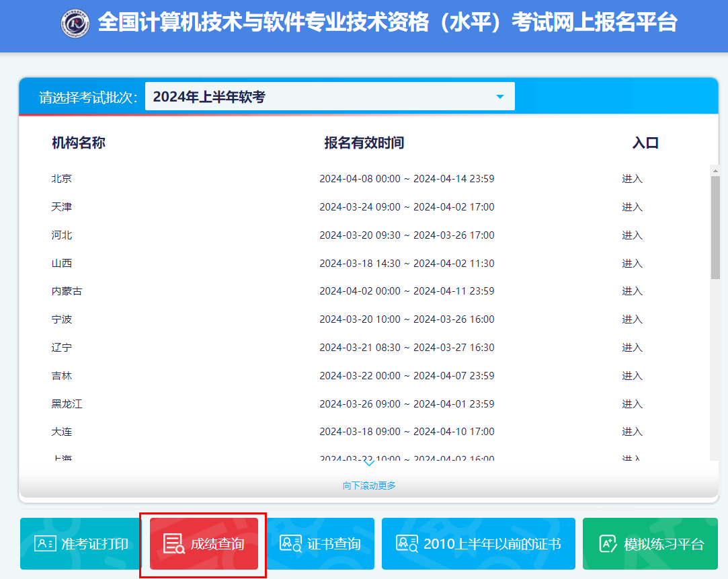Click 山西 registration time 2024-03-18 14:30 ~ 2024-04-02 11:30
728x579 pixels.
tap(407, 263)
